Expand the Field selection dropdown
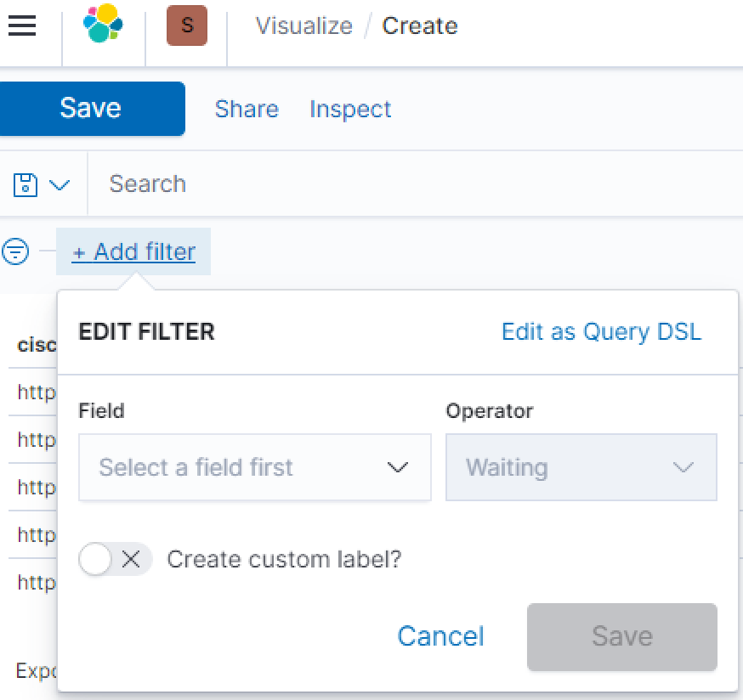The width and height of the screenshot is (743, 700). (x=254, y=467)
